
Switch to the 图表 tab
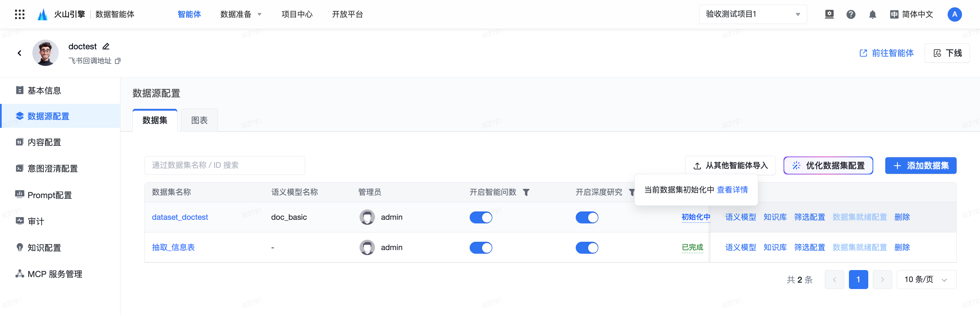(199, 121)
